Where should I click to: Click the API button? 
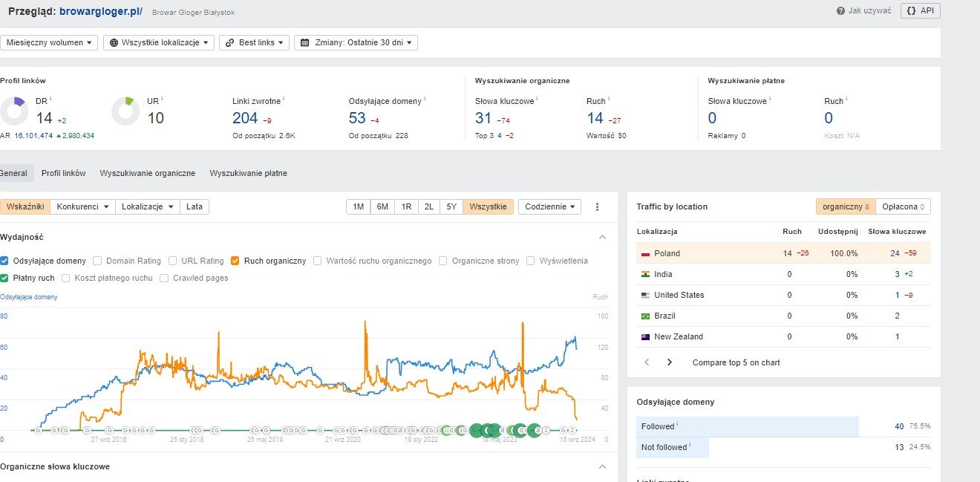(x=921, y=11)
